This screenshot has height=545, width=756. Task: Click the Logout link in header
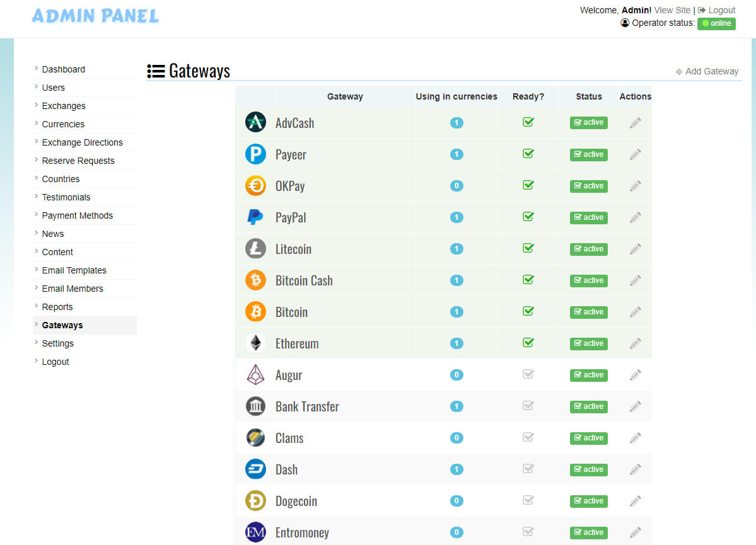click(721, 10)
